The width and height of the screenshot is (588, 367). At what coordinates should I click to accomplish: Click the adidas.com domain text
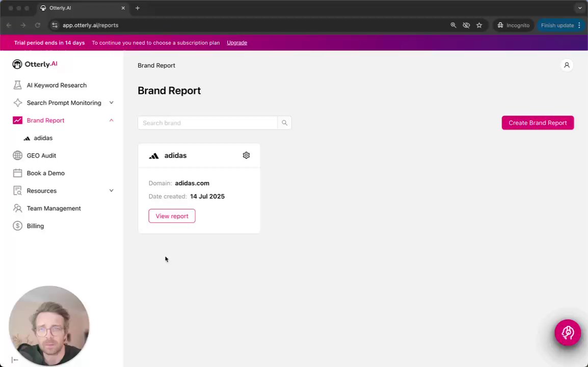192,183
